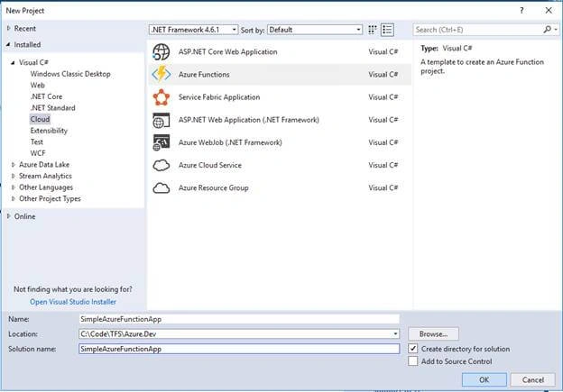Select Windows Classic Desktop category
Image resolution: width=563 pixels, height=392 pixels.
pyautogui.click(x=70, y=74)
